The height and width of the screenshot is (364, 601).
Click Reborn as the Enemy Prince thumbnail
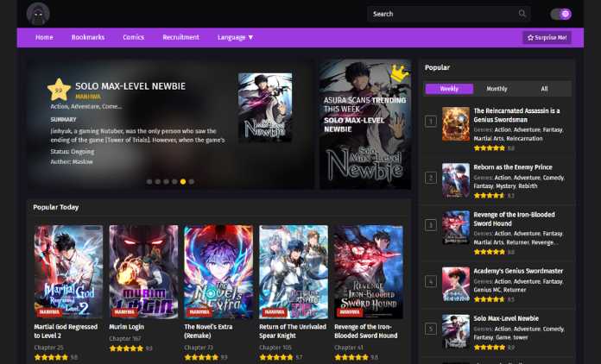tap(456, 180)
